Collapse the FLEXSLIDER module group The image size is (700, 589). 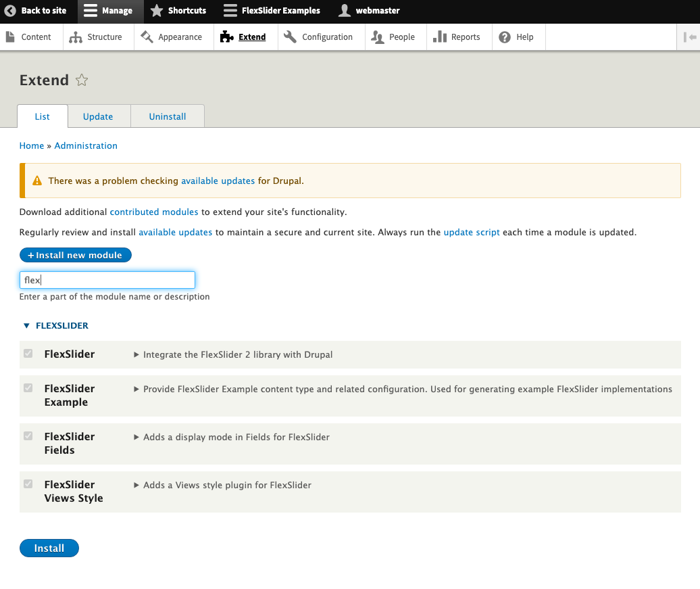coord(56,326)
